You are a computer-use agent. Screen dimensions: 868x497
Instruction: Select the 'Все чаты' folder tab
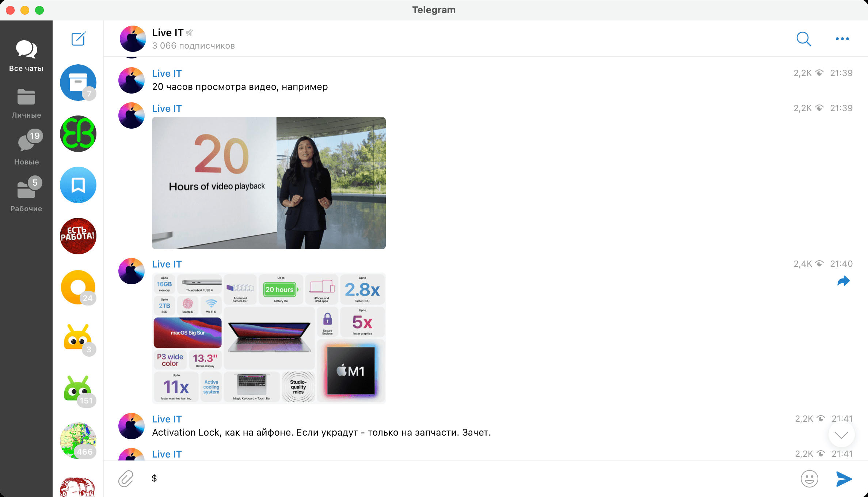(26, 56)
